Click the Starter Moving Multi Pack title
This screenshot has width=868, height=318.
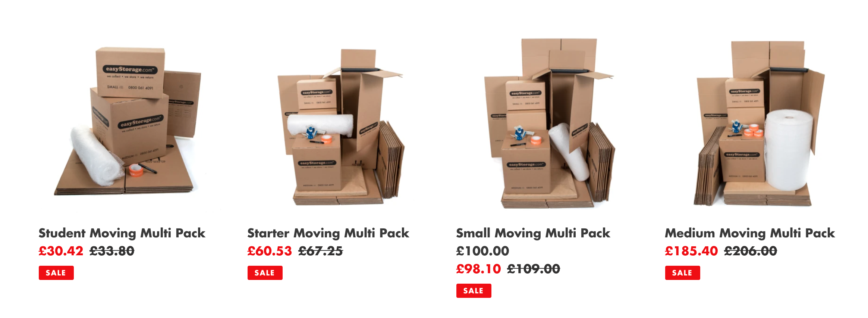click(x=328, y=233)
